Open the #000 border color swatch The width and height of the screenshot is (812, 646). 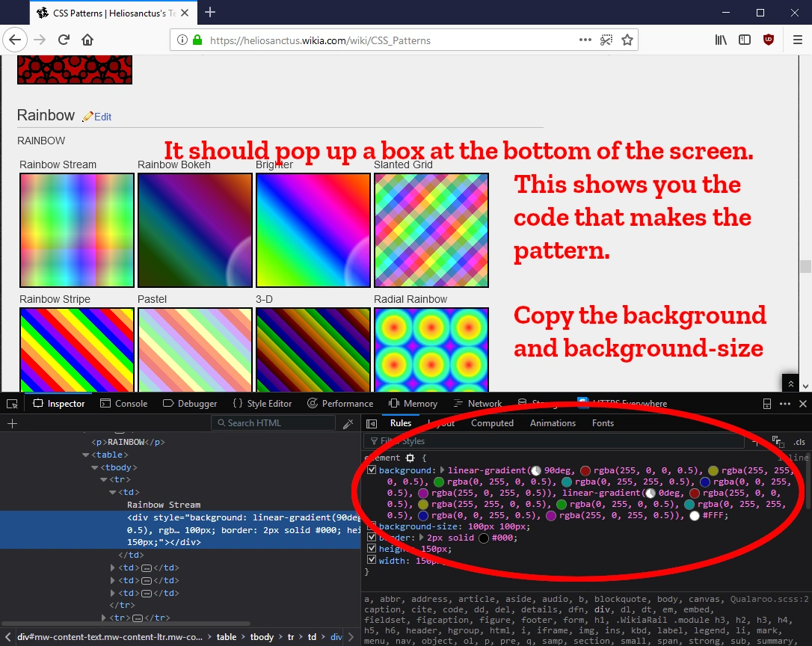(x=484, y=538)
